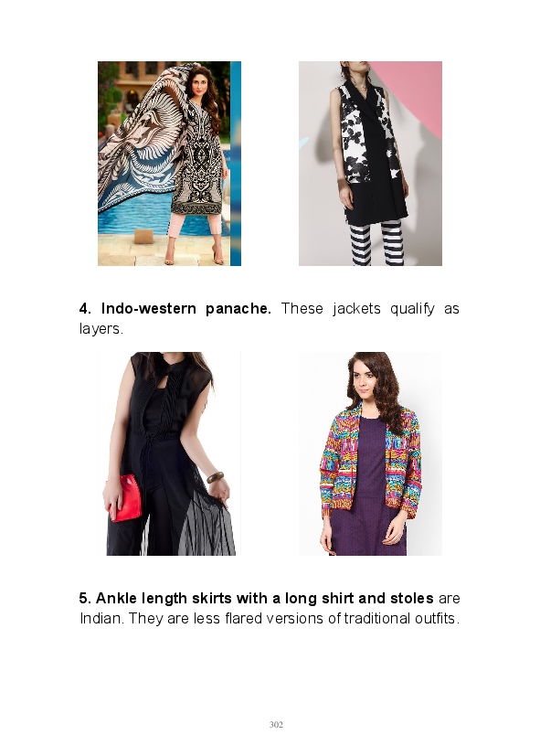Click page number 302 at bottom
This screenshot has height=756, width=540.
(276, 725)
